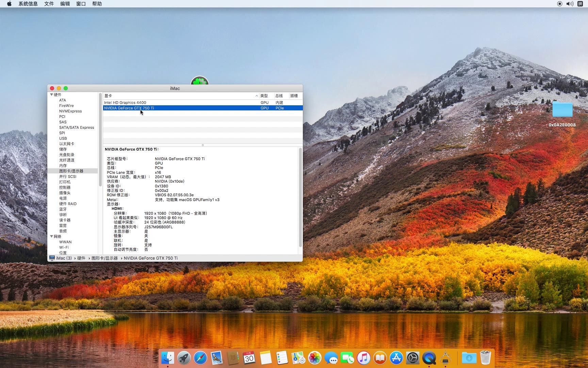Open Notes app in the Dock
Viewport: 588px width, 368px height.
[265, 358]
